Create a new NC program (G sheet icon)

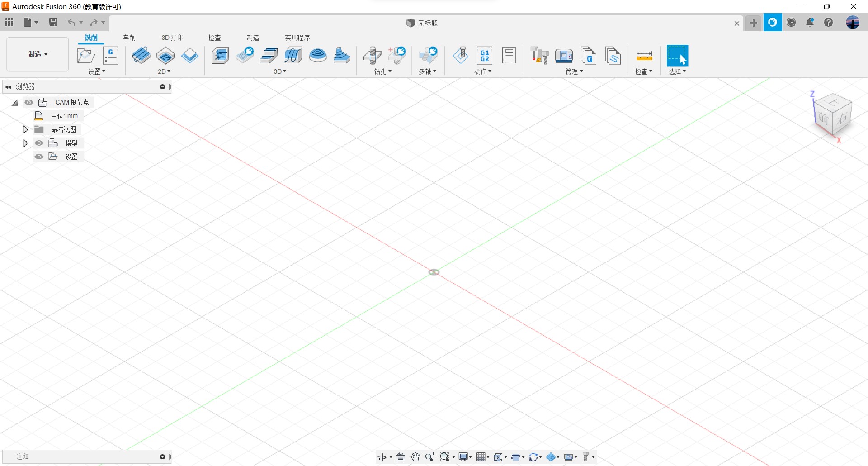pos(110,56)
